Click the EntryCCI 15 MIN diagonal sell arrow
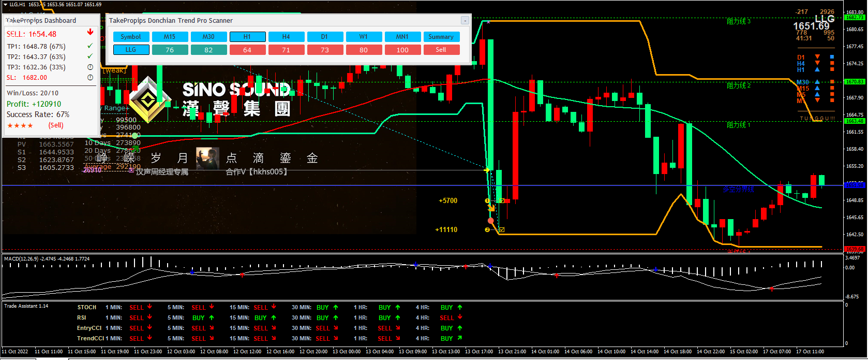This screenshot has width=868, height=360. (274, 327)
